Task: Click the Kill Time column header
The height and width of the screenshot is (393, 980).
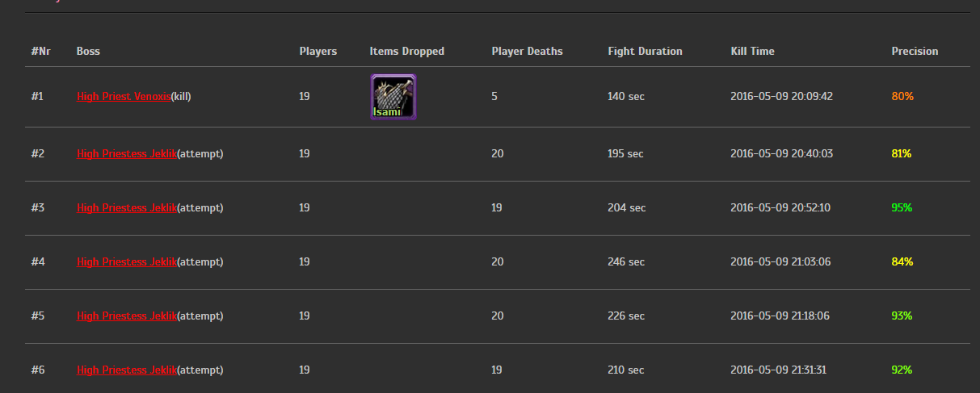Action: pos(752,51)
